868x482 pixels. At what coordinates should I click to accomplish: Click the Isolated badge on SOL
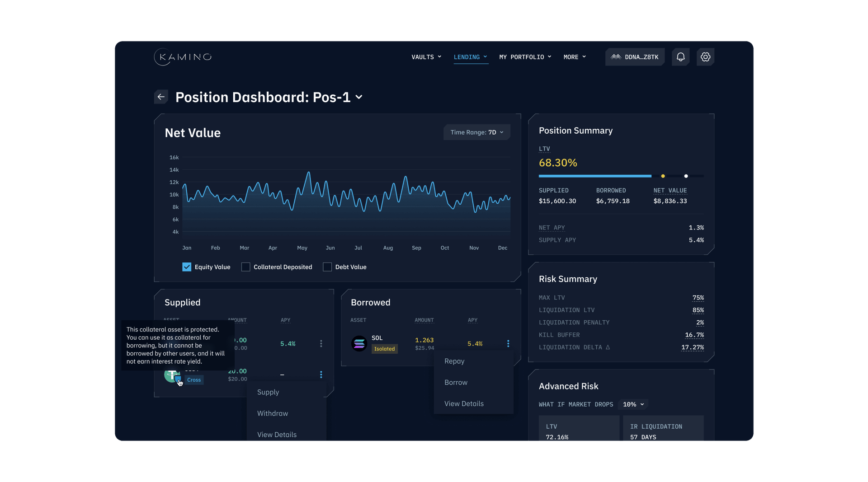384,349
